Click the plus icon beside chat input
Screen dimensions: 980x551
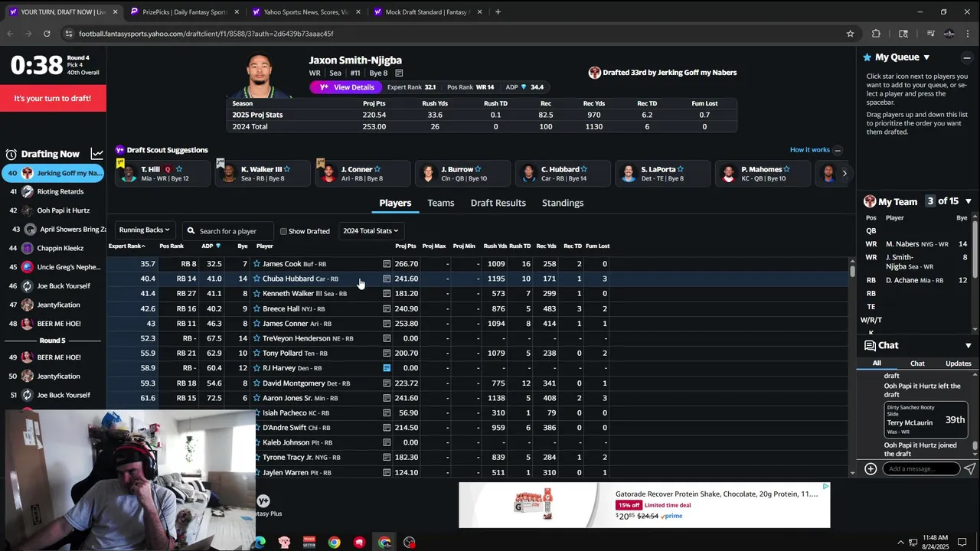point(871,468)
